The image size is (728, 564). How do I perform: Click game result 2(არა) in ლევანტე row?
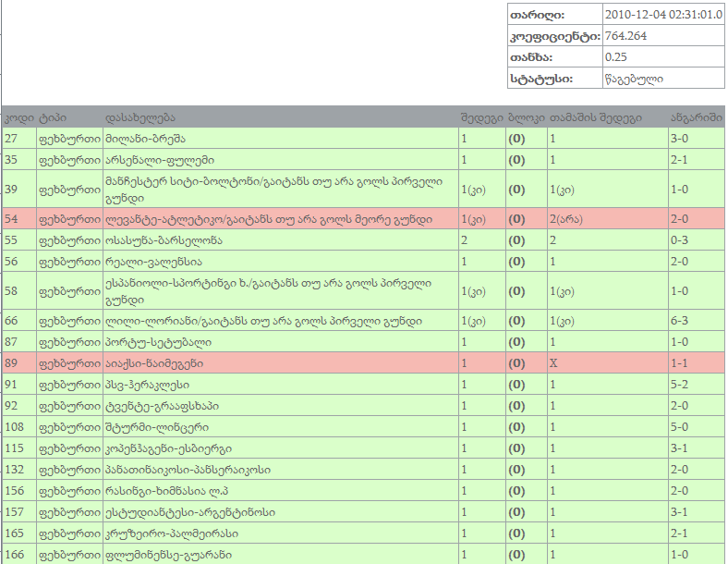566,219
